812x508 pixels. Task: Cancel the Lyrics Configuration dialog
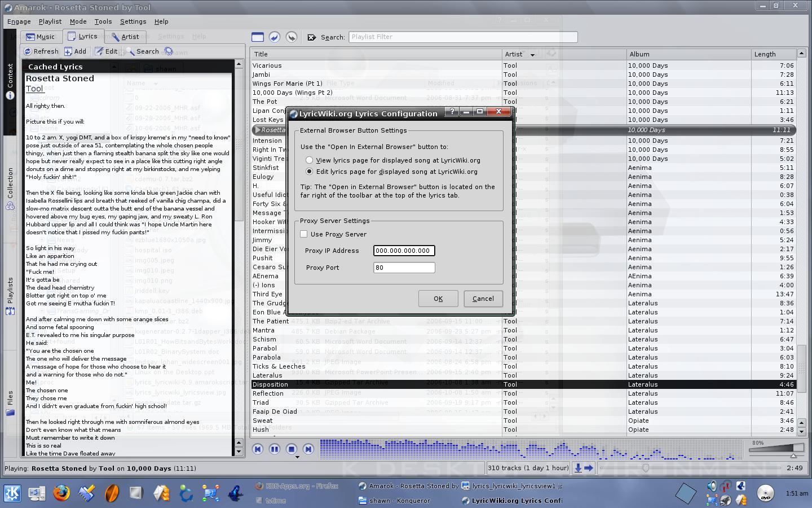pos(483,299)
